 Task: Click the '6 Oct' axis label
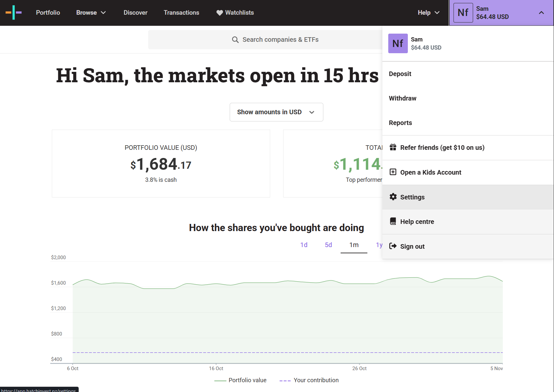[x=72, y=368]
